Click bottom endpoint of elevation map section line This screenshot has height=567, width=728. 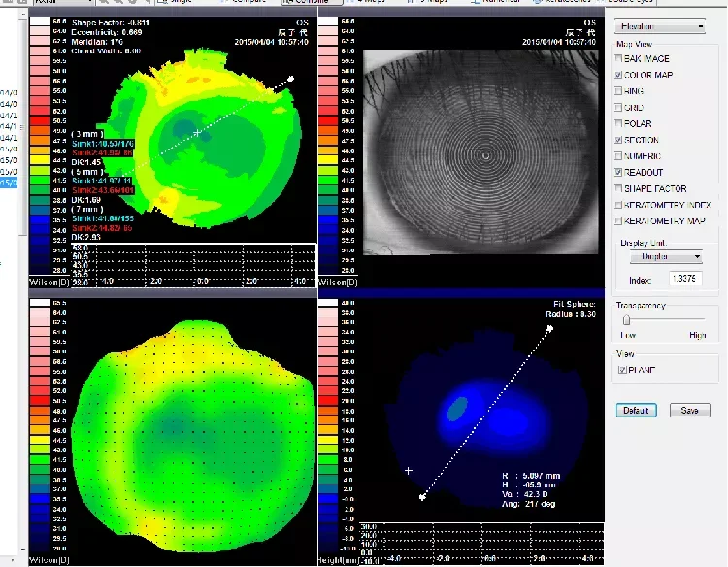[422, 497]
